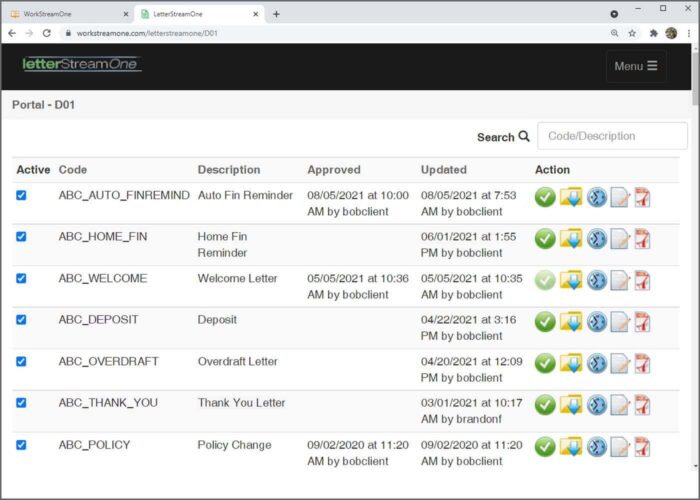The width and height of the screenshot is (700, 500).
Task: Click blue clock icon for ABC_HOME_FIN
Action: tap(597, 239)
